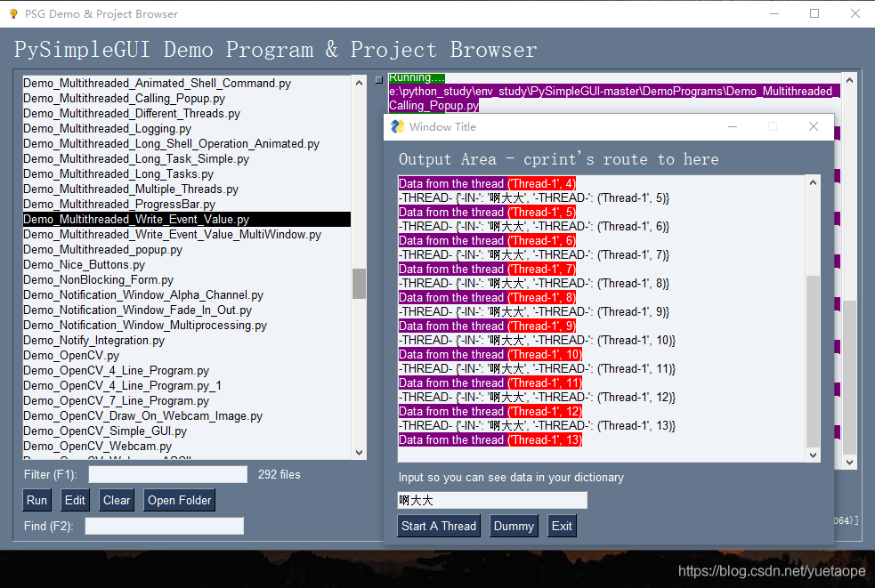Viewport: 875px width, 588px height.
Task: Click main browser output scroll down arrow
Action: pyautogui.click(x=849, y=462)
